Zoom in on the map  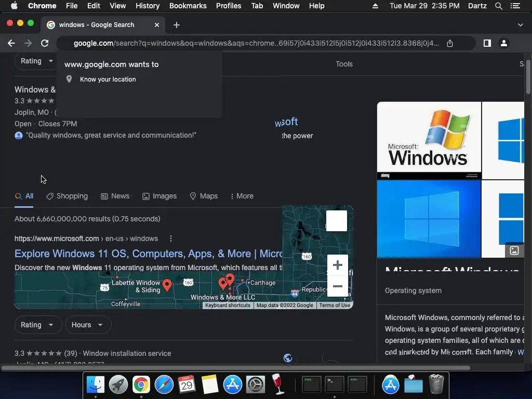click(337, 265)
